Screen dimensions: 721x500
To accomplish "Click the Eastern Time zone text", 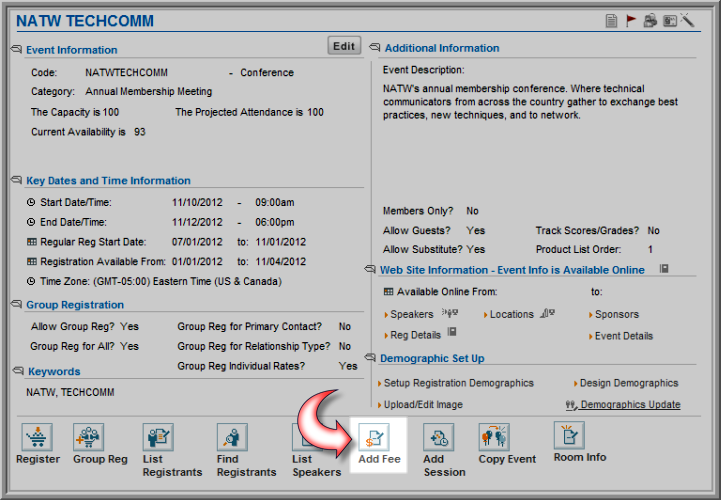I will coord(188,282).
